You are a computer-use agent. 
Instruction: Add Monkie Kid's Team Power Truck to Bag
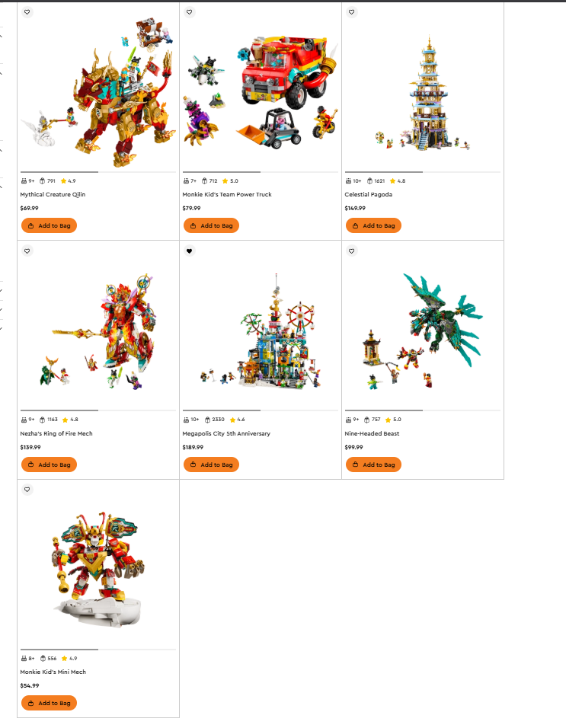click(x=211, y=225)
